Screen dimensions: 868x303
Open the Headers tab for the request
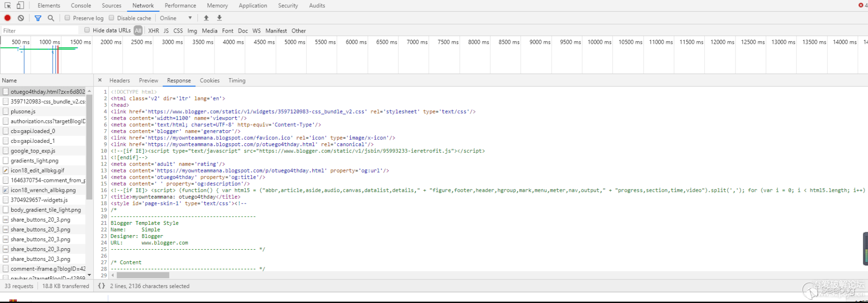coord(119,80)
